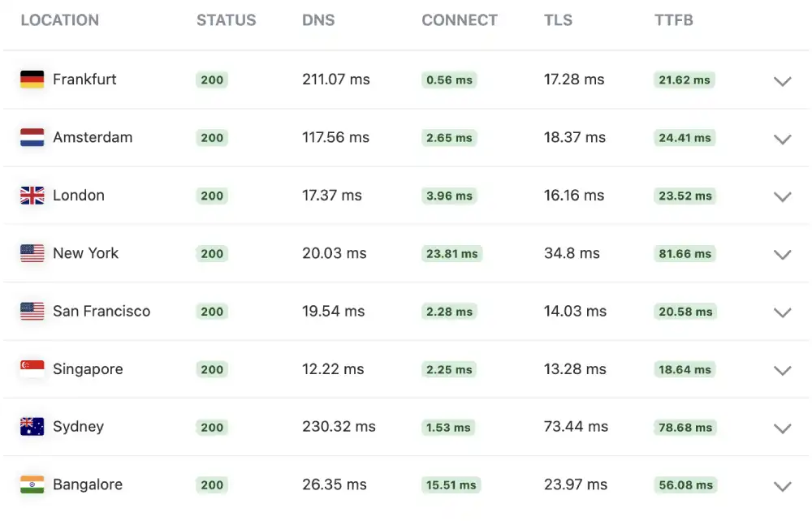Image resolution: width=812 pixels, height=521 pixels.
Task: Click the India flag icon for Bangalore
Action: pos(32,484)
